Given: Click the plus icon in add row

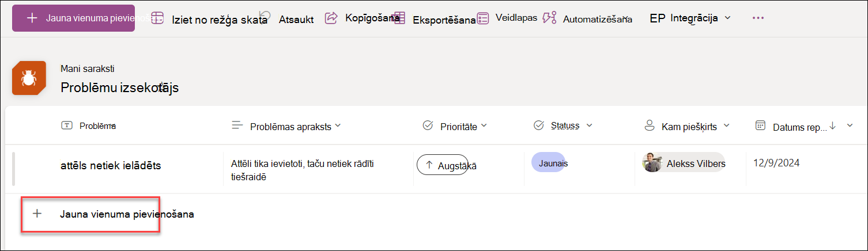Looking at the screenshot, I should [x=37, y=214].
